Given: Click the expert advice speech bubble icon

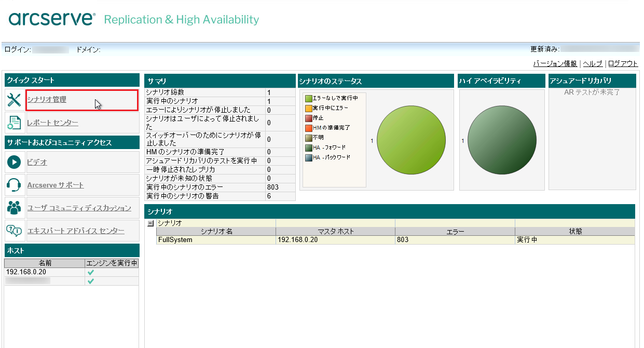Looking at the screenshot, I should (x=15, y=231).
